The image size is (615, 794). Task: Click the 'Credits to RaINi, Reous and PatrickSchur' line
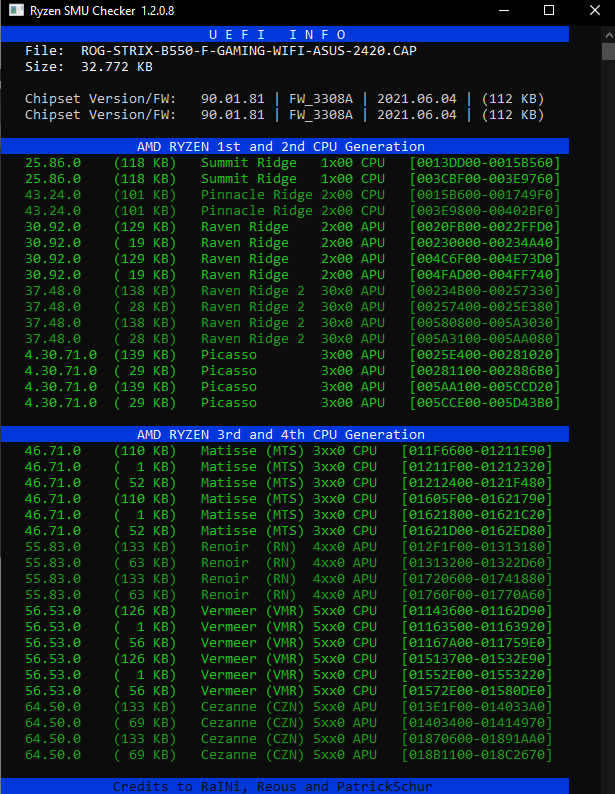(x=272, y=786)
